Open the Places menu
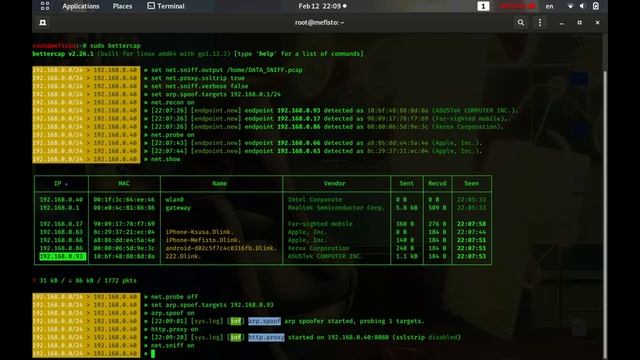 [x=122, y=6]
